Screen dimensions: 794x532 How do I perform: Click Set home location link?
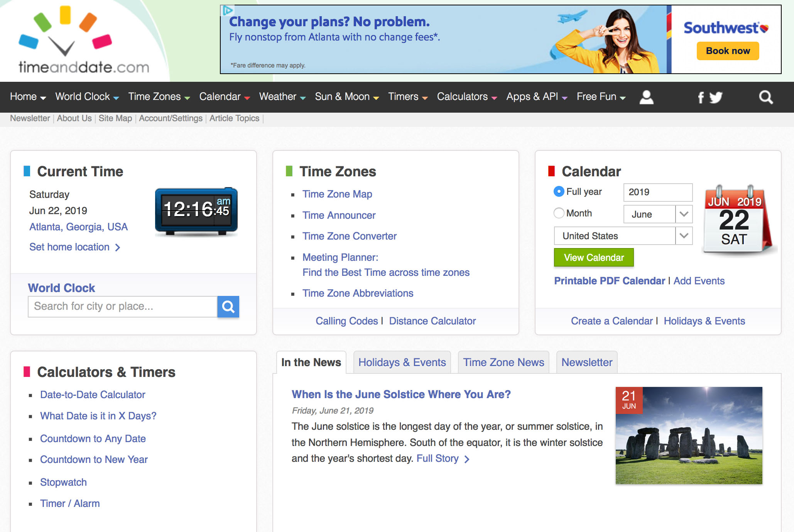pos(69,247)
